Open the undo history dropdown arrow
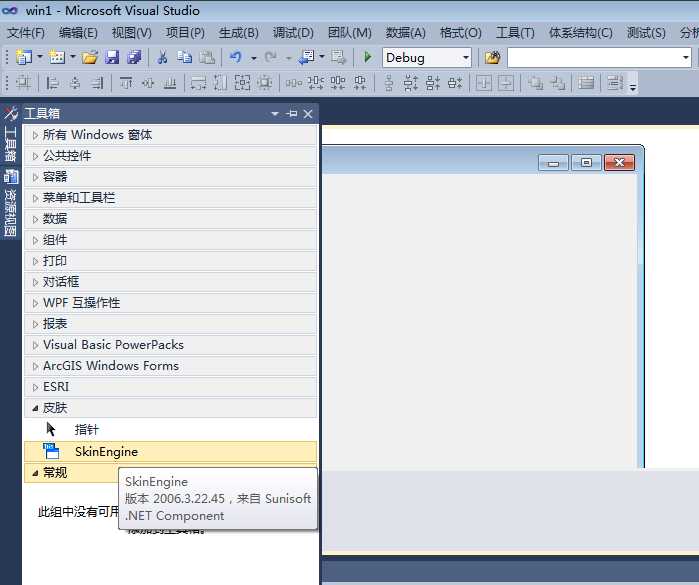The image size is (699, 585). tap(253, 58)
